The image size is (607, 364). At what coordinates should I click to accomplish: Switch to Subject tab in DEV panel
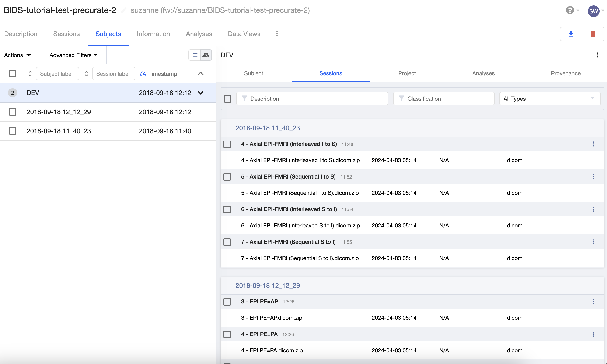(x=253, y=73)
